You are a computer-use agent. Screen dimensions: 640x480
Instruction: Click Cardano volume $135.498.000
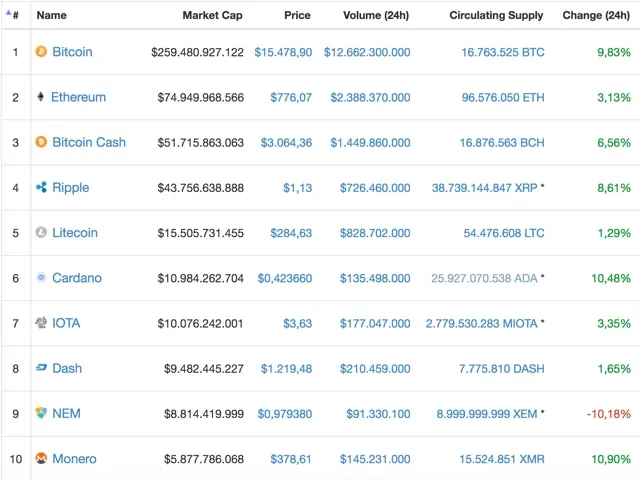point(376,278)
